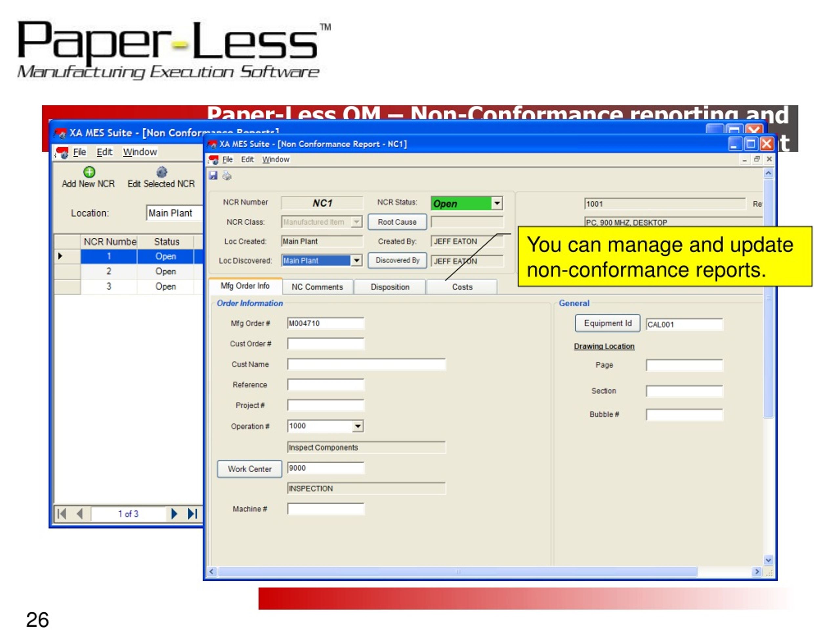Viewport: 840px width, 630px height.
Task: Go to next record in NCR list navigator
Action: 174,514
